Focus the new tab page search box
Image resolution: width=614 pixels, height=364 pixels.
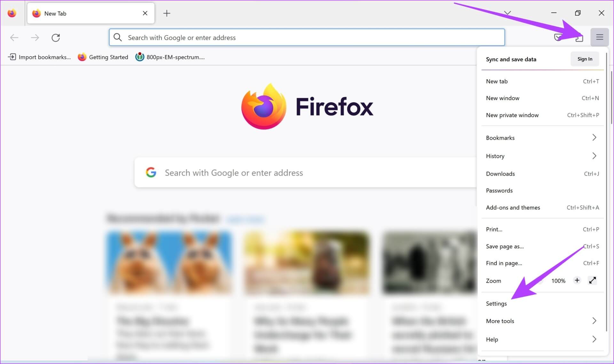coord(305,172)
